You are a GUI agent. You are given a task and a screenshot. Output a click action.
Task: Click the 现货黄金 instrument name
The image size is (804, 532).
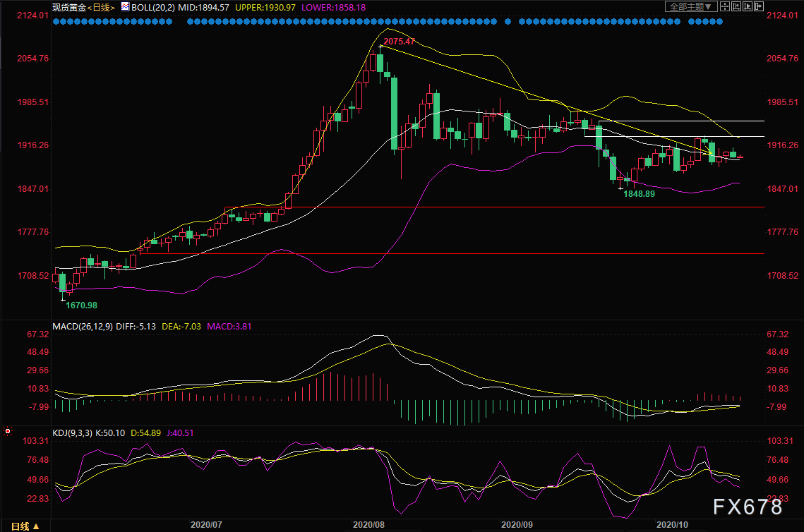click(x=68, y=7)
